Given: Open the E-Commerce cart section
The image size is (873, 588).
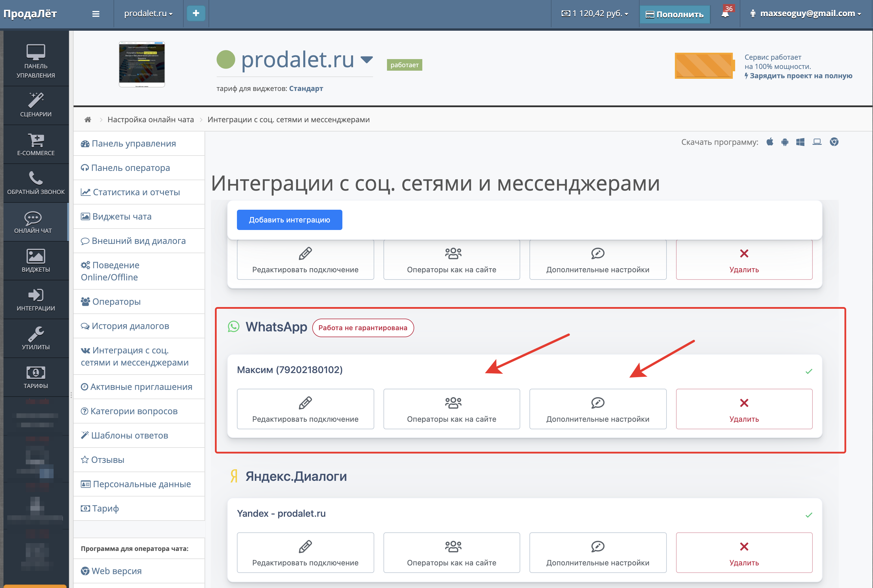Looking at the screenshot, I should pos(36,144).
